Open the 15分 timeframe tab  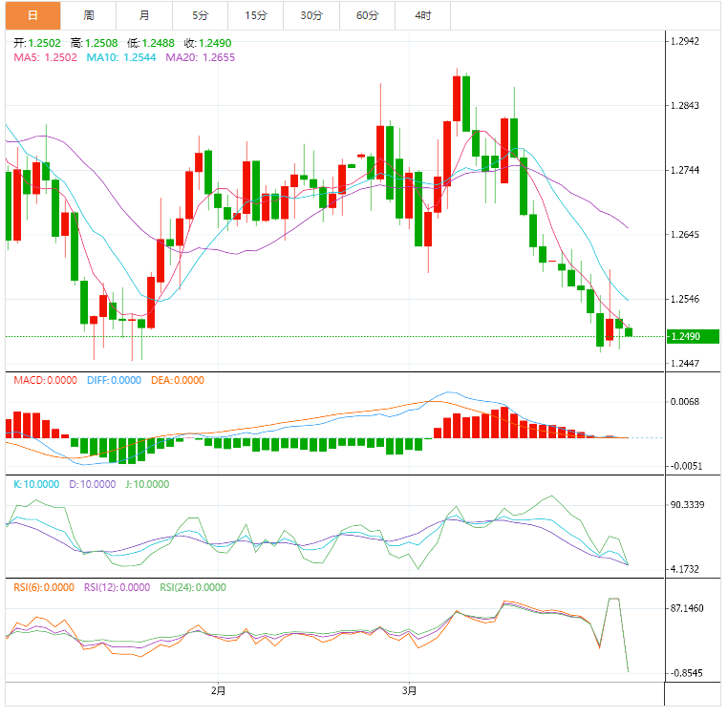(x=256, y=15)
